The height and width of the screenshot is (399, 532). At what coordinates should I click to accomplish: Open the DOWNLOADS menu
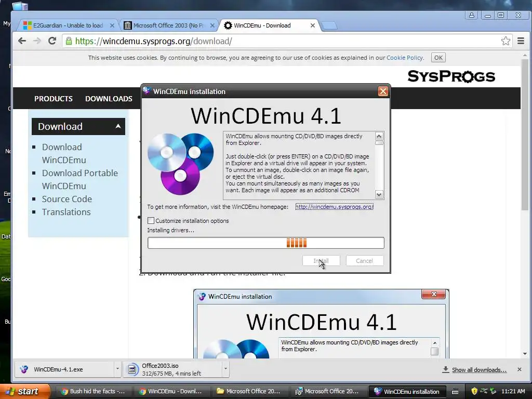(109, 99)
